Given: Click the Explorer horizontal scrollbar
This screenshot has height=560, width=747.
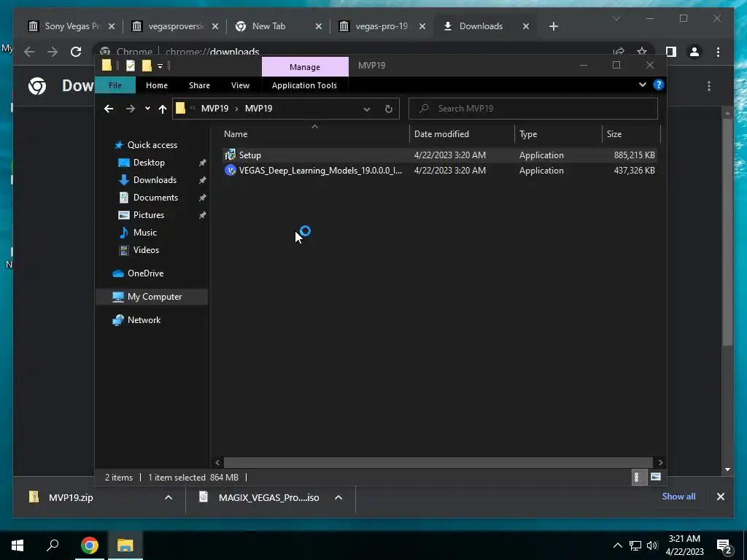Looking at the screenshot, I should pyautogui.click(x=438, y=462).
